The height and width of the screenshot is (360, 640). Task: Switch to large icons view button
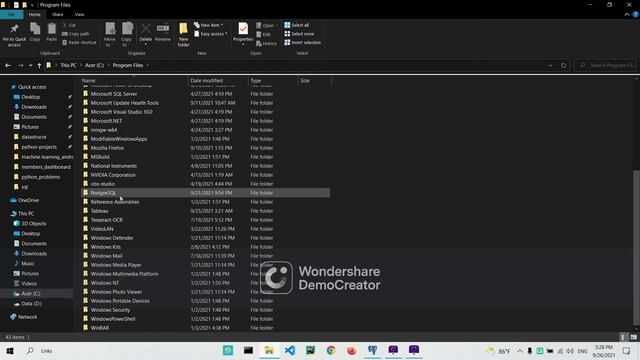click(633, 337)
